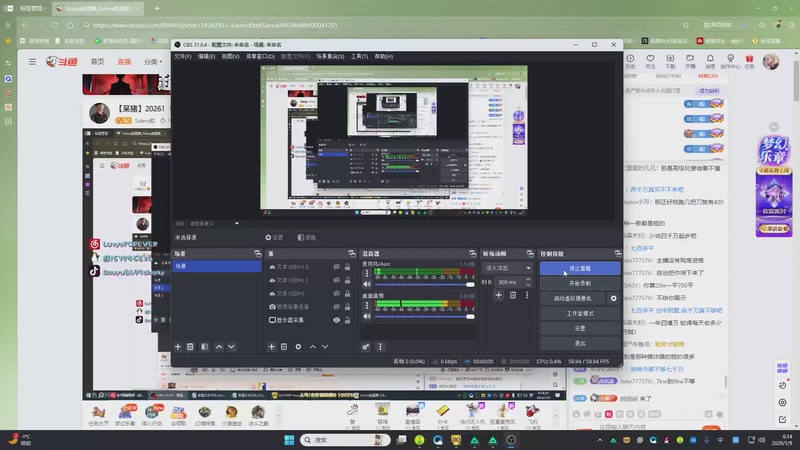Toggle the lock on the 显示器采集 source

point(347,320)
